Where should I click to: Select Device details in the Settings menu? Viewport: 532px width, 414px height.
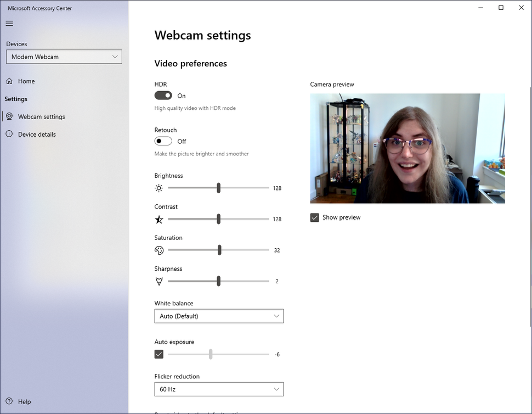coord(36,134)
